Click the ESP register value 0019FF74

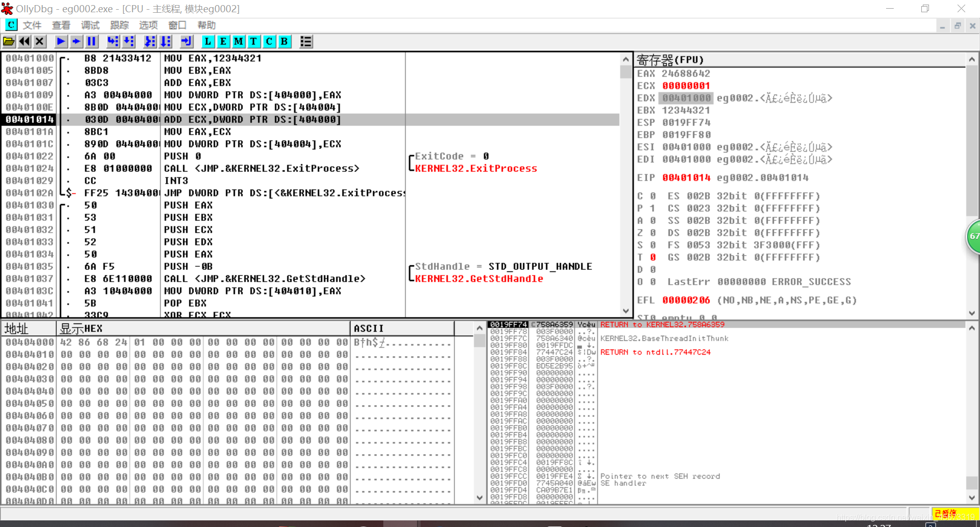point(686,122)
